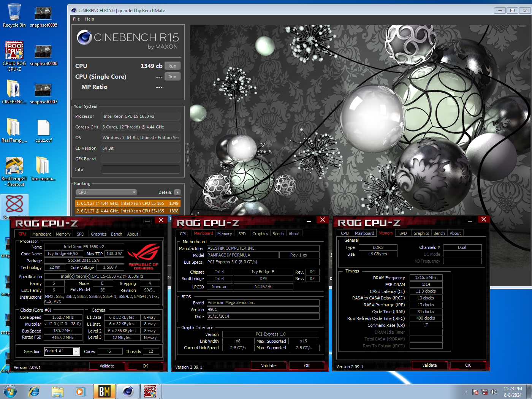Click Validate in middle CPU-Z window

point(269,366)
